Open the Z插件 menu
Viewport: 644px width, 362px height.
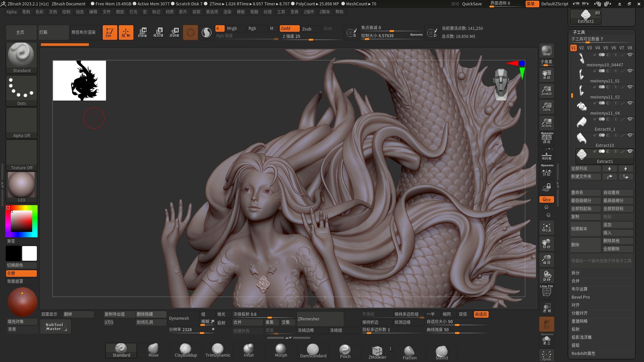309,12
